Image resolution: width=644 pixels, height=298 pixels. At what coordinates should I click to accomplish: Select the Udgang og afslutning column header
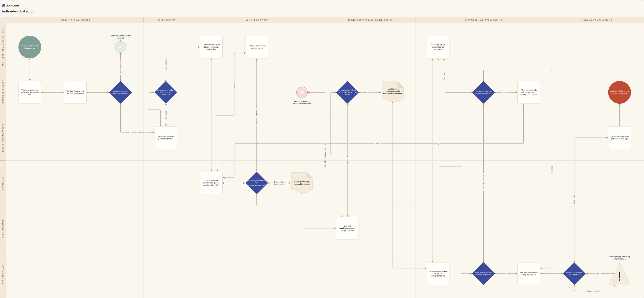pos(597,20)
